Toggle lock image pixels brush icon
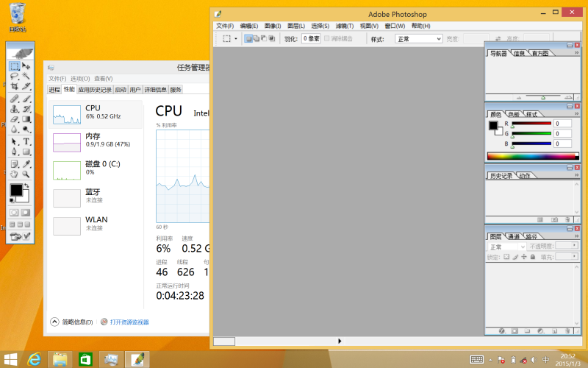 pyautogui.click(x=516, y=257)
